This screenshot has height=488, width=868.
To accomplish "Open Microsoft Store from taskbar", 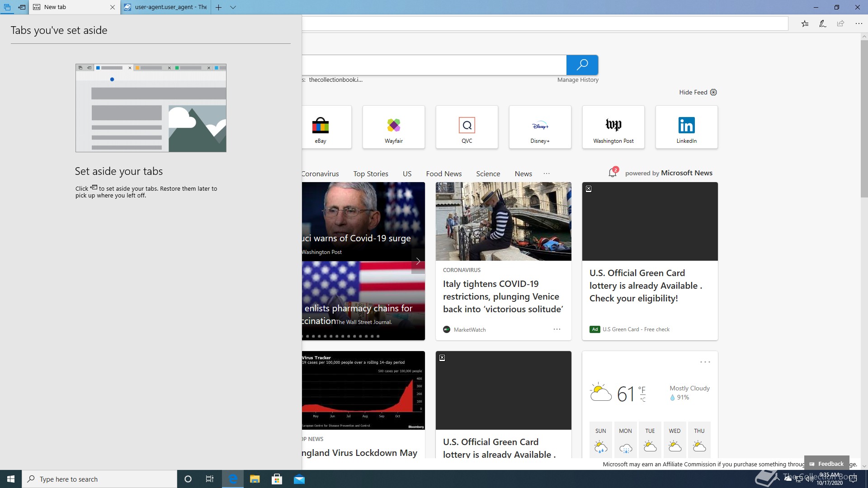I will [x=277, y=479].
